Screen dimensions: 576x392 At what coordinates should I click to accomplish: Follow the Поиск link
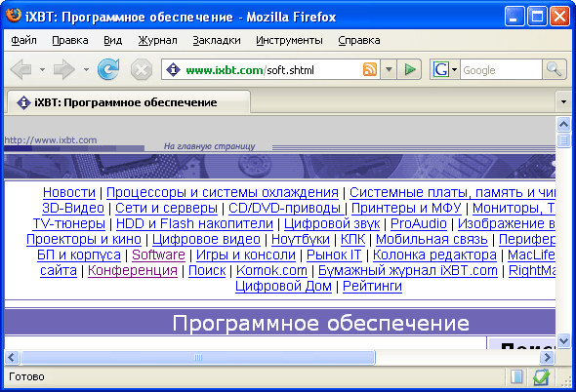207,270
